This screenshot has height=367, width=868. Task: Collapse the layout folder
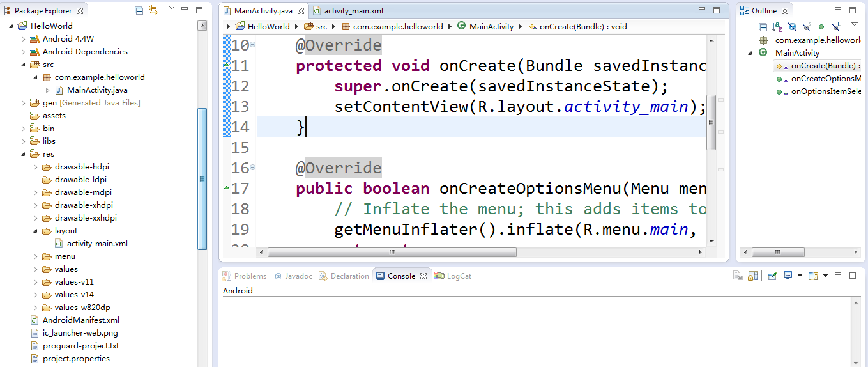click(35, 231)
